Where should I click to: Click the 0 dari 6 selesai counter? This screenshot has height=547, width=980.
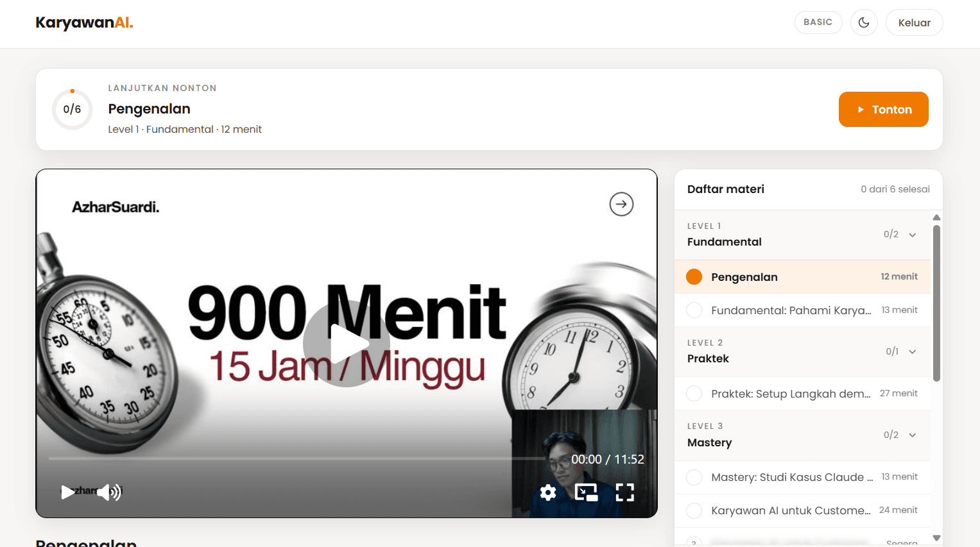click(x=895, y=189)
